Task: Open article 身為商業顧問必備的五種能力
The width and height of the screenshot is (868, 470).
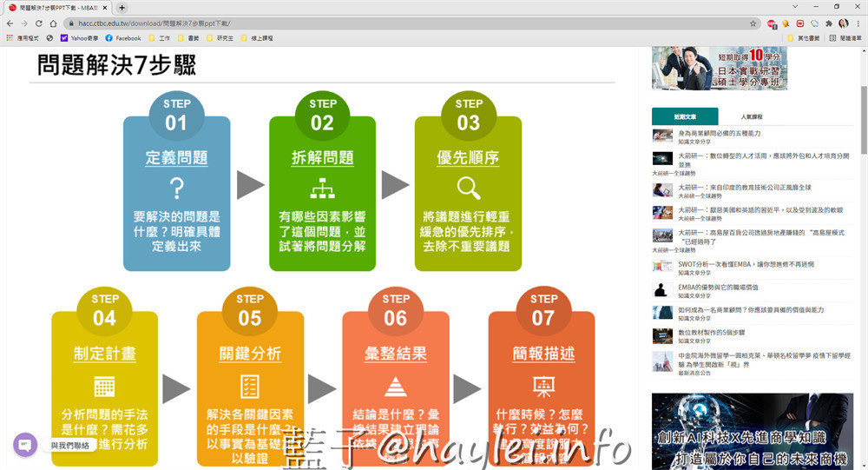Action: tap(719, 133)
